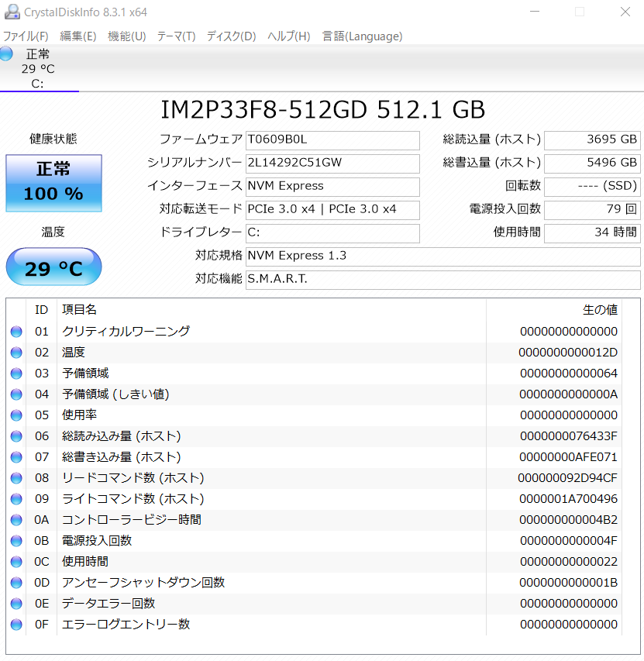644x661 pixels.
Task: Select row 温度 raw value 0000000000012D
Action: click(x=568, y=353)
